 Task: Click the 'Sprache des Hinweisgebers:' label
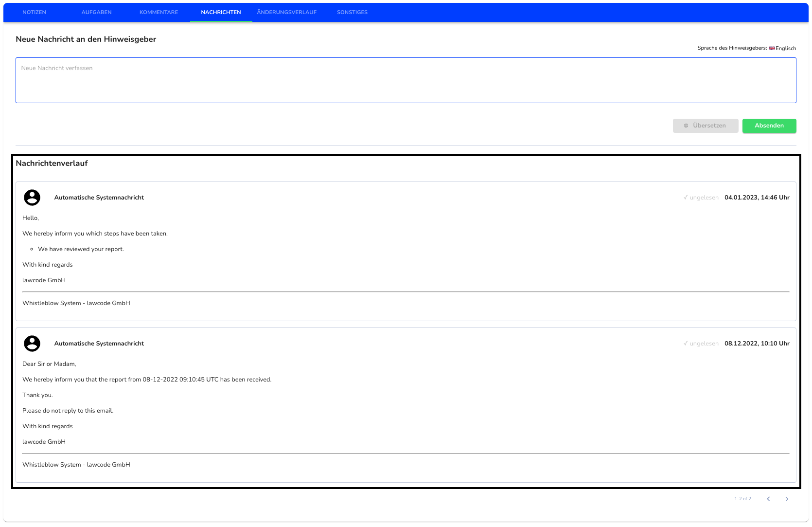(x=732, y=48)
